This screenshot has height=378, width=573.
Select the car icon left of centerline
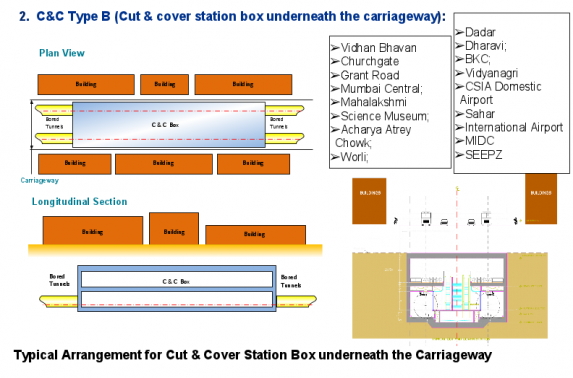tap(444, 222)
